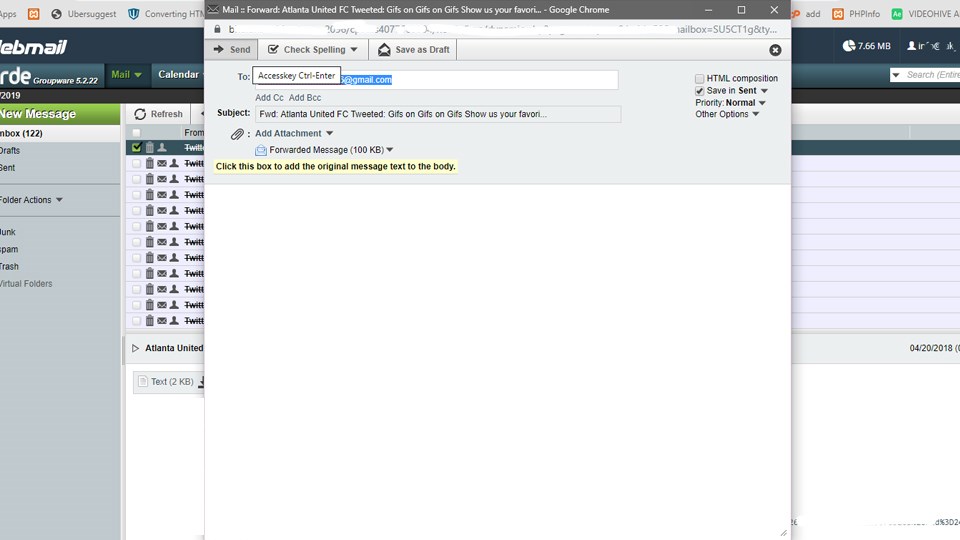Image resolution: width=960 pixels, height=540 pixels.
Task: Click the Send button in compose toolbar
Action: pos(231,50)
